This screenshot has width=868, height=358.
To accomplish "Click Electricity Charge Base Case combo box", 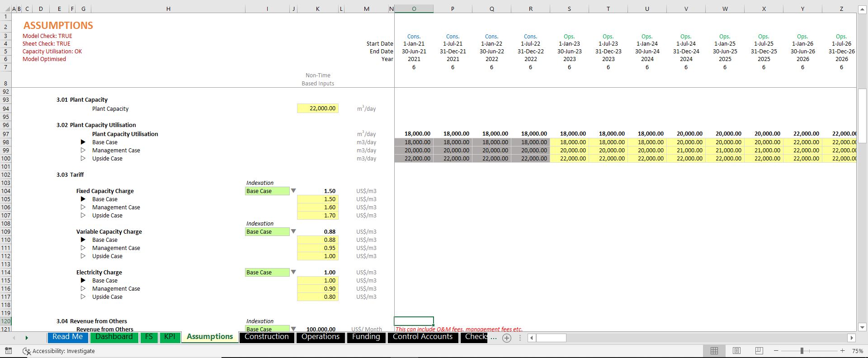I will [267, 272].
